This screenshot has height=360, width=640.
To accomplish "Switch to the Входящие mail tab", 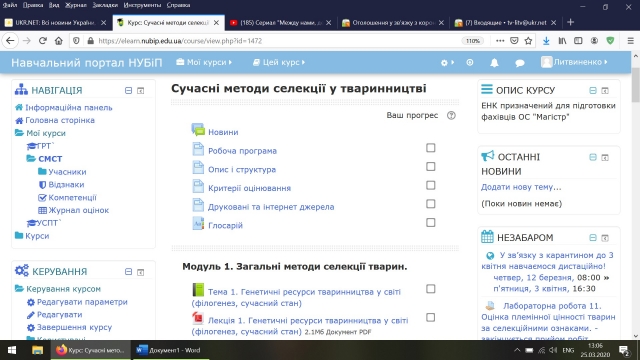I will 505,23.
